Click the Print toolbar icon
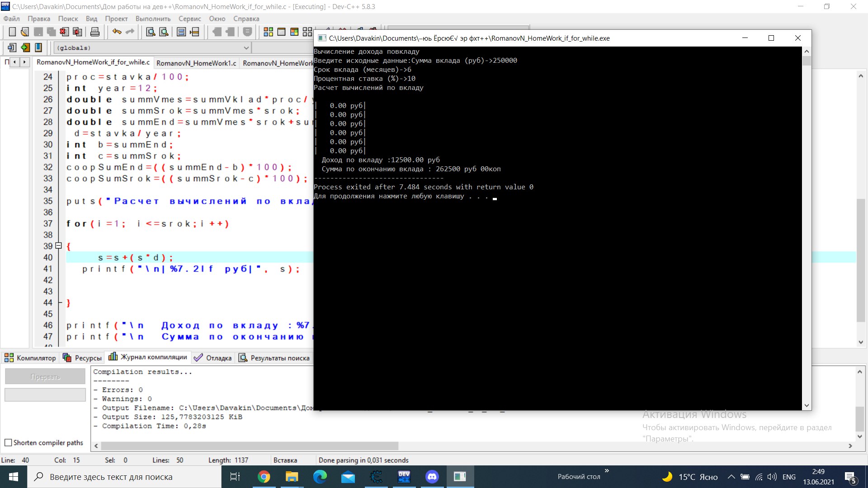The width and height of the screenshot is (868, 488). pyautogui.click(x=94, y=32)
